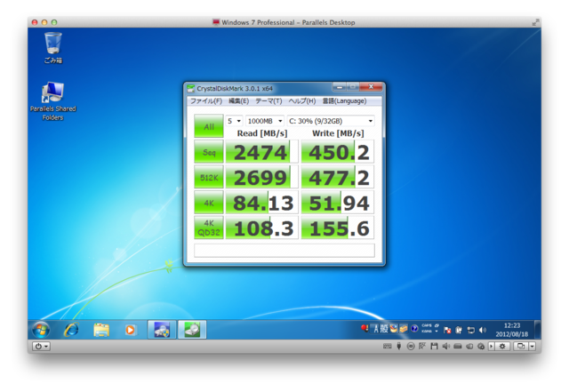The image size is (569, 392).
Task: Open the ファイル(F) menu in CrystalDiskMark
Action: click(x=205, y=101)
